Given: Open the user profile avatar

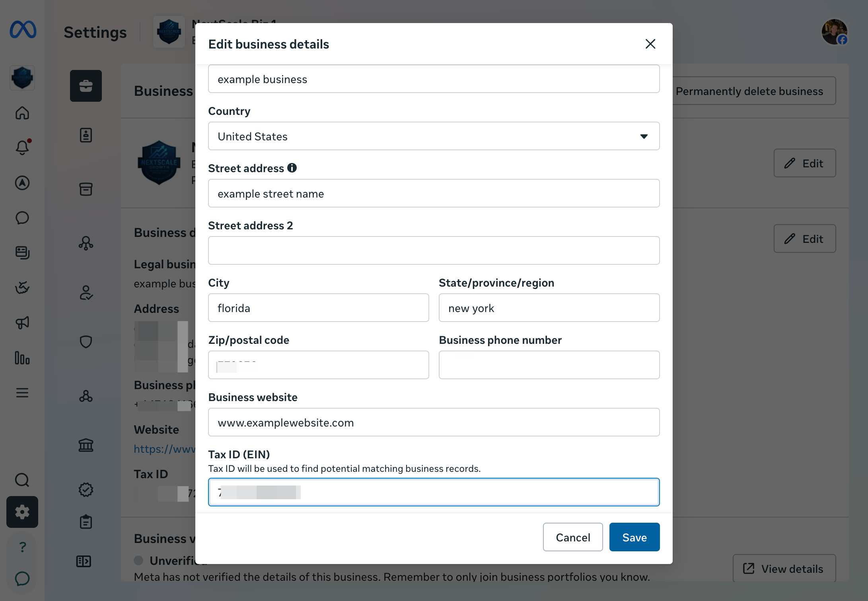Looking at the screenshot, I should [835, 32].
